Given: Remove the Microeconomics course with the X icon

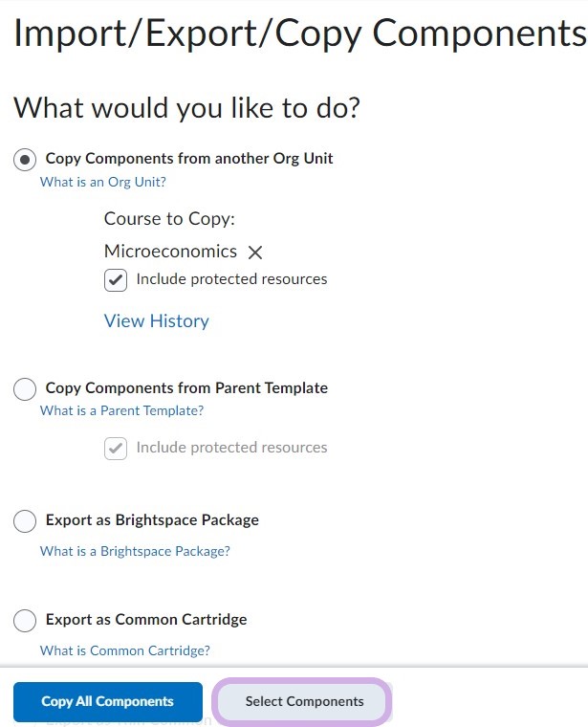Looking at the screenshot, I should (255, 253).
